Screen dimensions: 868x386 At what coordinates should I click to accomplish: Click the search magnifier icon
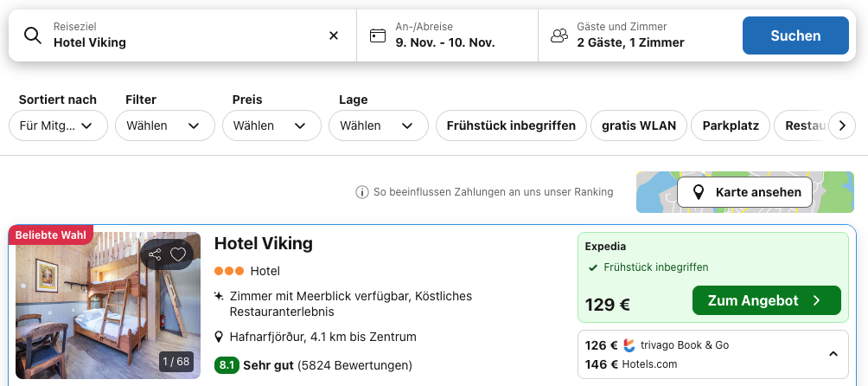(x=33, y=35)
